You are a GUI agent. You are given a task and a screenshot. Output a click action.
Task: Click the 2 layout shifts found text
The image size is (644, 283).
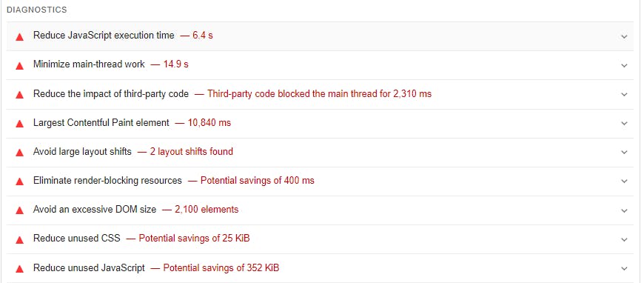[192, 151]
